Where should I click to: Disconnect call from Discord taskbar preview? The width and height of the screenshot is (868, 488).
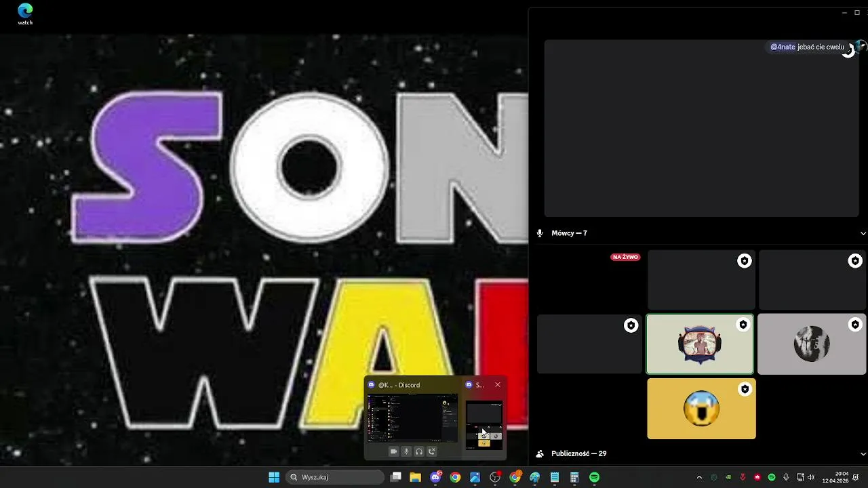[432, 451]
